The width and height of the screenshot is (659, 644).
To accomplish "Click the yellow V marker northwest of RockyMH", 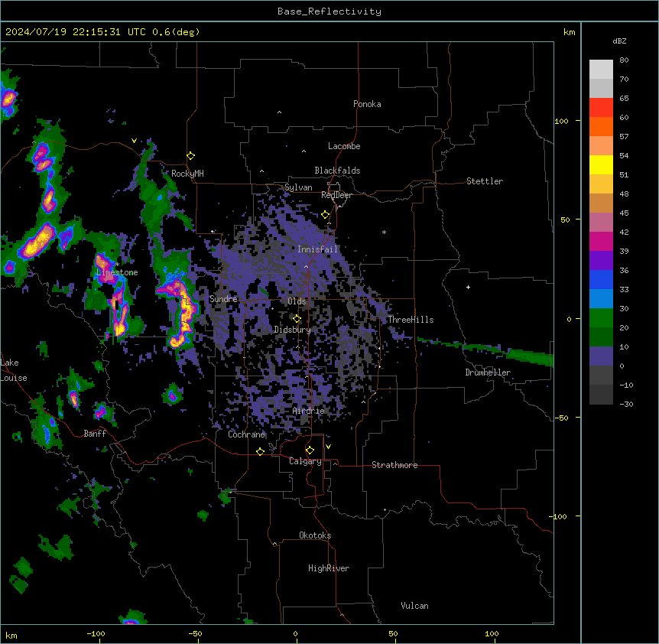I will tap(134, 141).
